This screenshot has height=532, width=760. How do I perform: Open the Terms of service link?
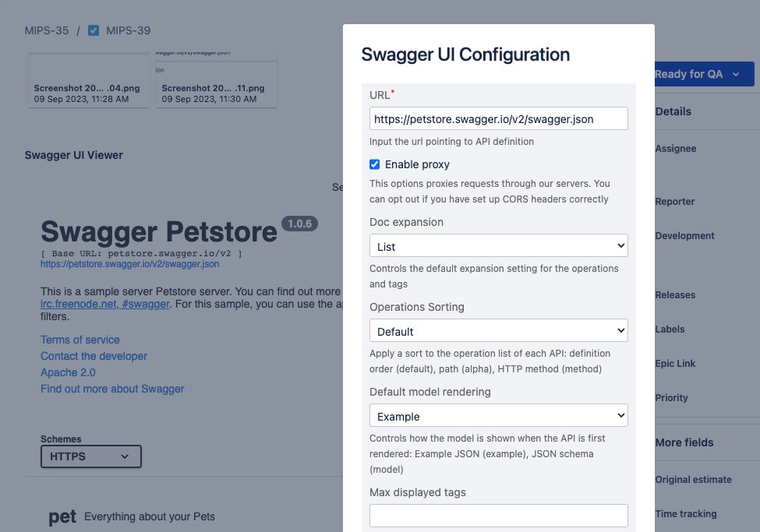(x=80, y=340)
